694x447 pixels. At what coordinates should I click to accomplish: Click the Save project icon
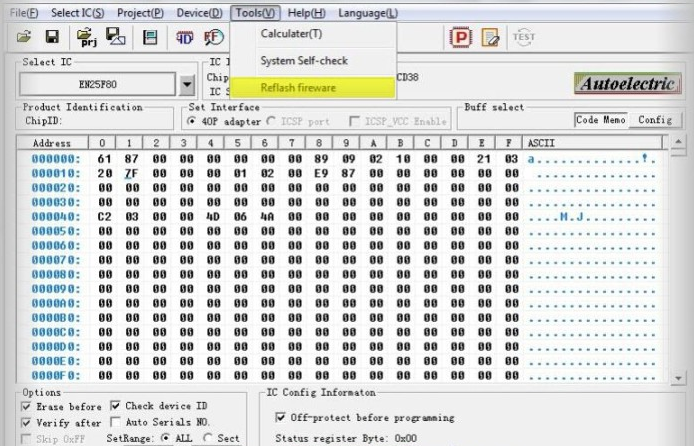point(116,37)
